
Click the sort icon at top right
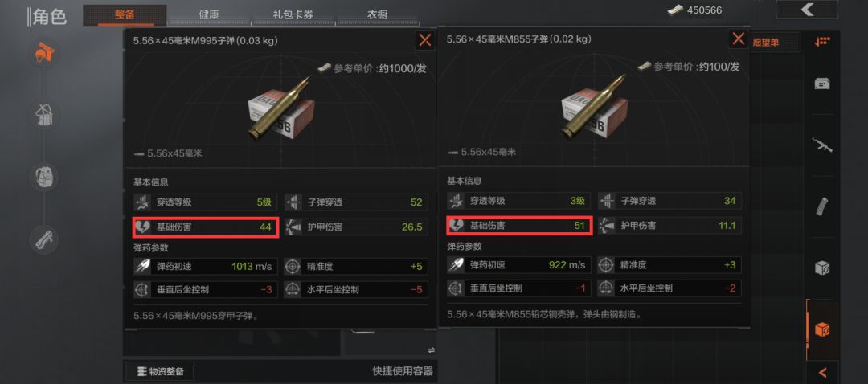(x=823, y=42)
